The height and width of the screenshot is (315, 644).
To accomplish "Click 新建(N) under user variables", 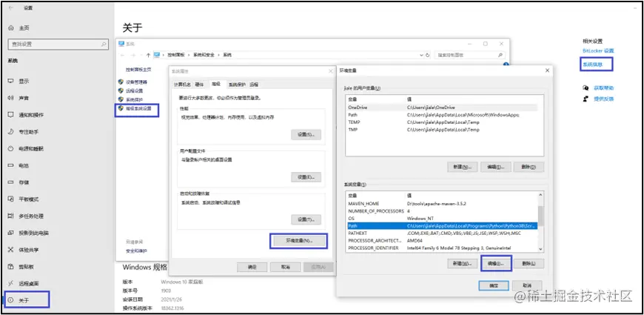I will tap(462, 167).
